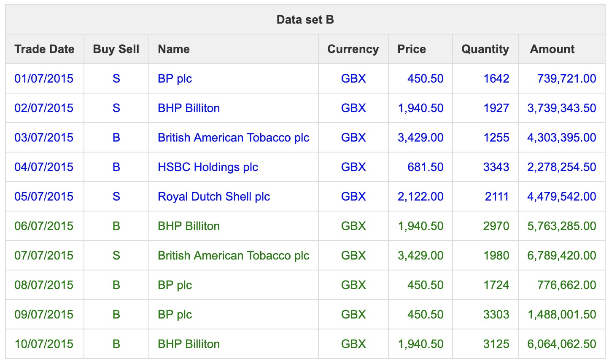This screenshot has width=609, height=364.
Task: Click GBX currency in the 10/07/2015 row
Action: (x=353, y=344)
